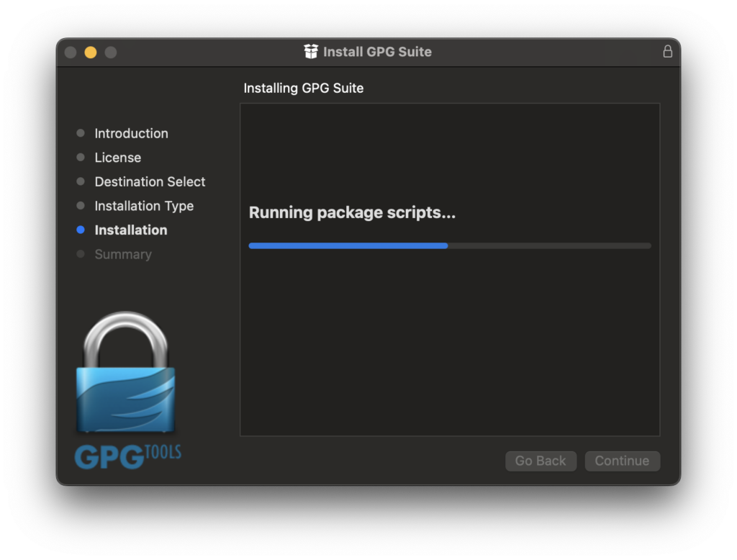Click the bullet dot beside Introduction
The height and width of the screenshot is (560, 737).
click(81, 133)
